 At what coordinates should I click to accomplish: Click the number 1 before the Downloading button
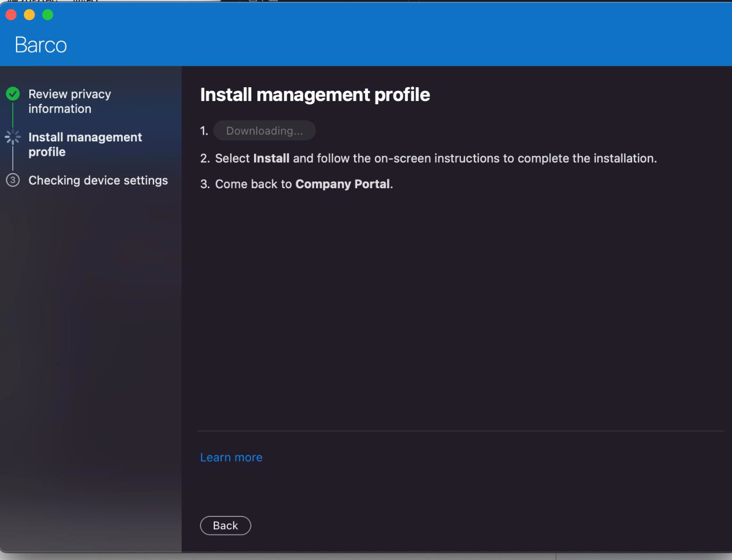click(x=204, y=131)
